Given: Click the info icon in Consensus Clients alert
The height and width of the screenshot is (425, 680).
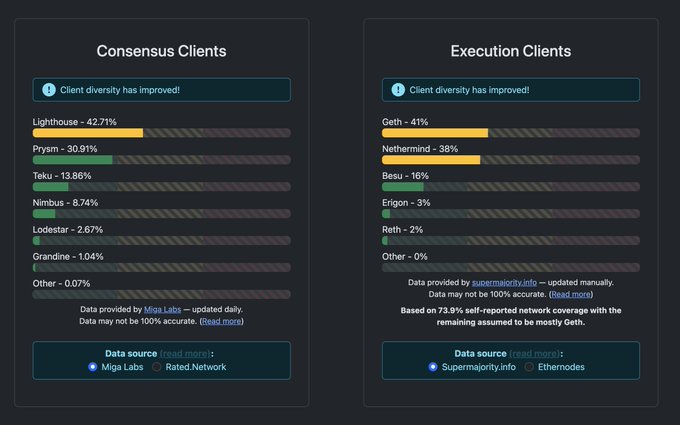Looking at the screenshot, I should [x=49, y=90].
